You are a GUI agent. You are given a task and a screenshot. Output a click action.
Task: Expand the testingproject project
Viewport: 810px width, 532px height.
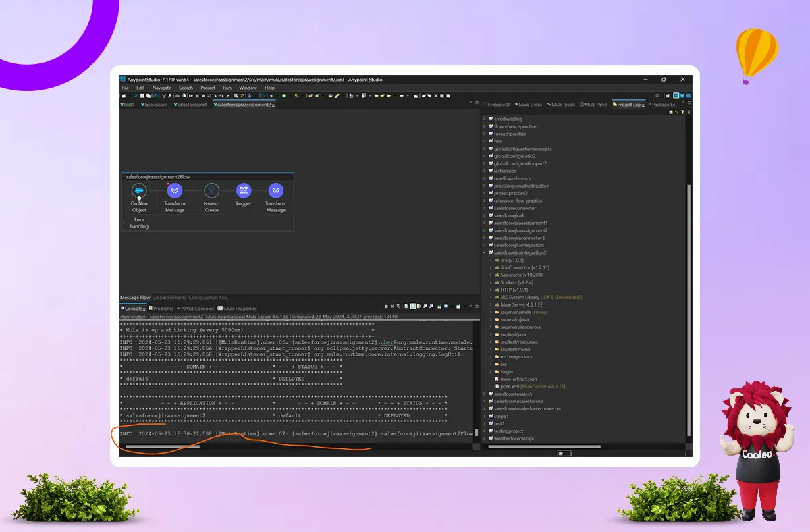pos(484,431)
